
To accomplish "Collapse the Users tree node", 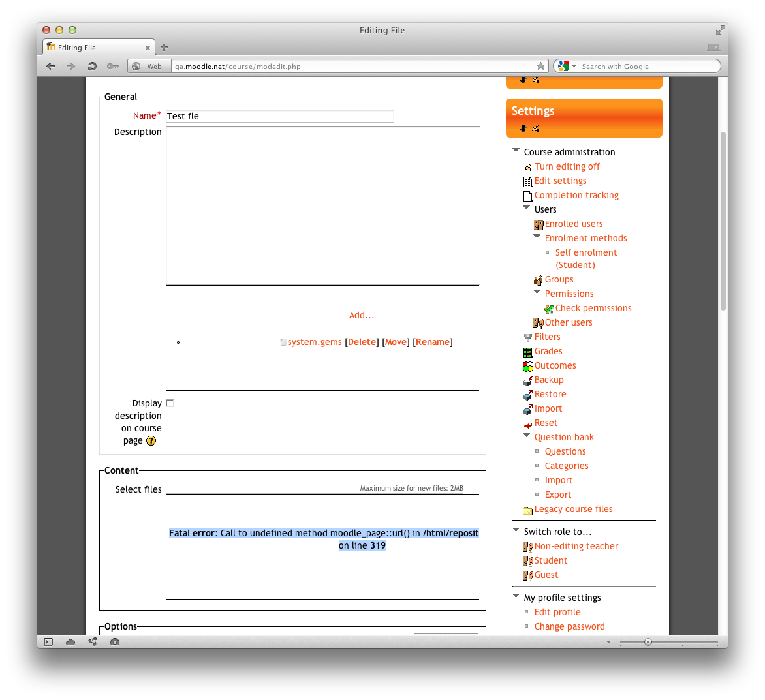I will (526, 207).
